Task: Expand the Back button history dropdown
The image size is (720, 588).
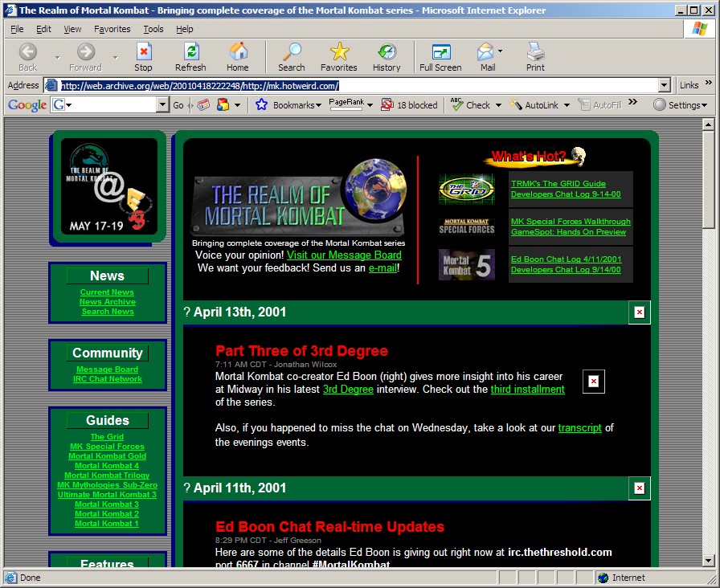Action: coord(57,57)
